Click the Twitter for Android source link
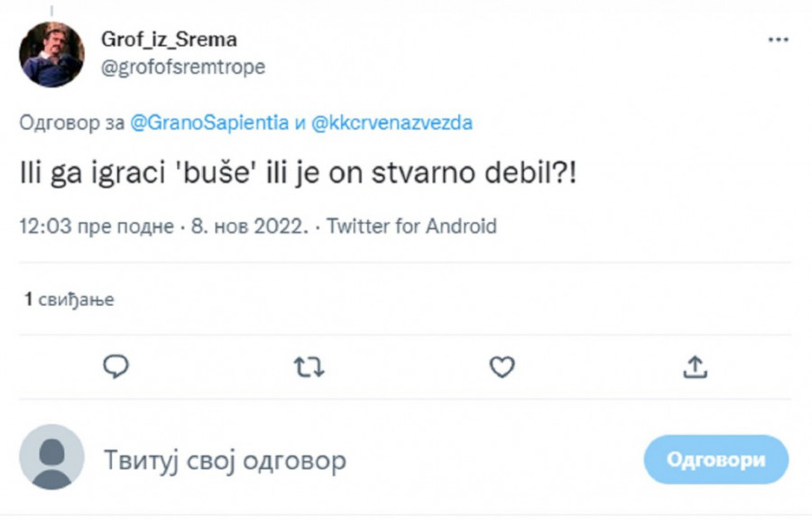Image resolution: width=812 pixels, height=521 pixels. tap(411, 226)
